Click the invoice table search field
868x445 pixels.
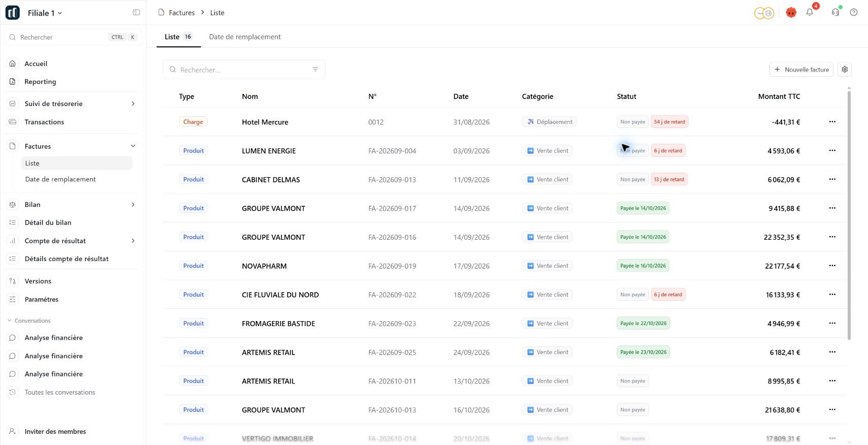click(244, 70)
